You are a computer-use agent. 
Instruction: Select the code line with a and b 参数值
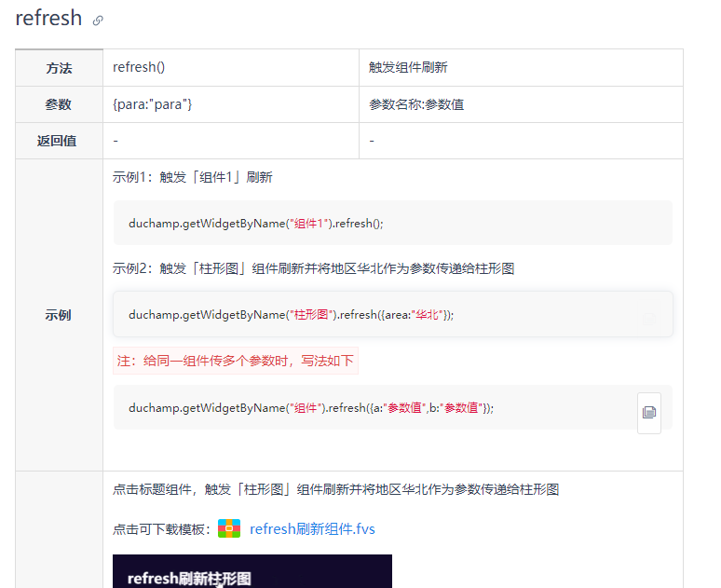(311, 407)
